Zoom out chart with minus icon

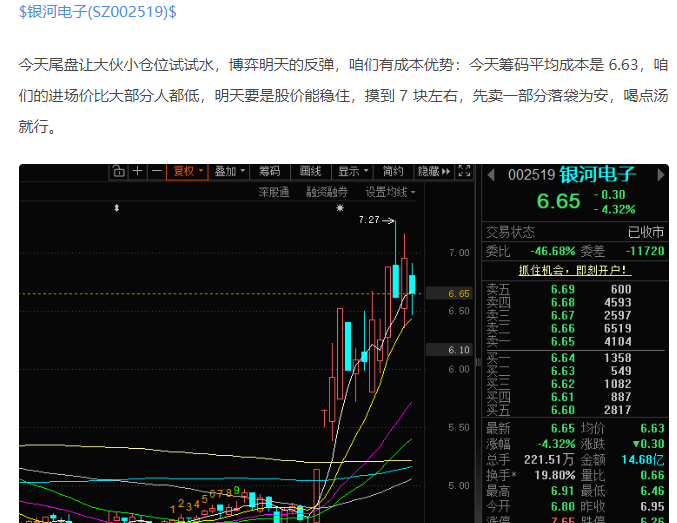(156, 171)
